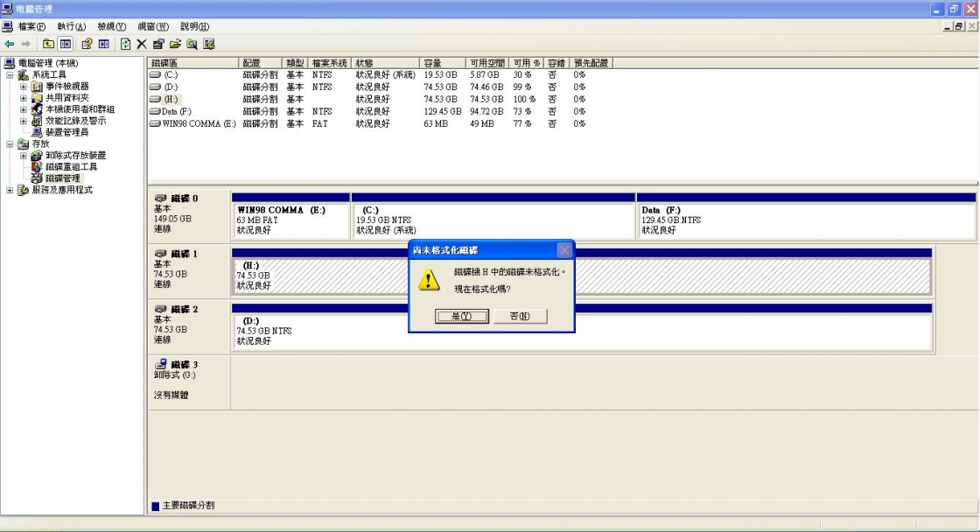Viewport: 980px width, 532px height.
Task: Select 磁碟重組工具 in the tree
Action: point(71,167)
